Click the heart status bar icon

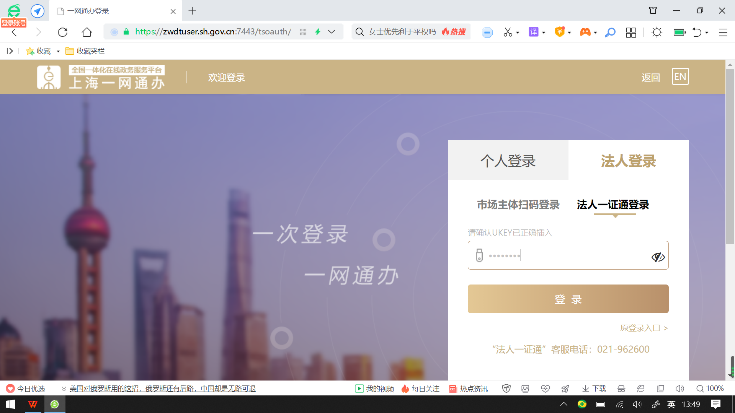click(545, 389)
